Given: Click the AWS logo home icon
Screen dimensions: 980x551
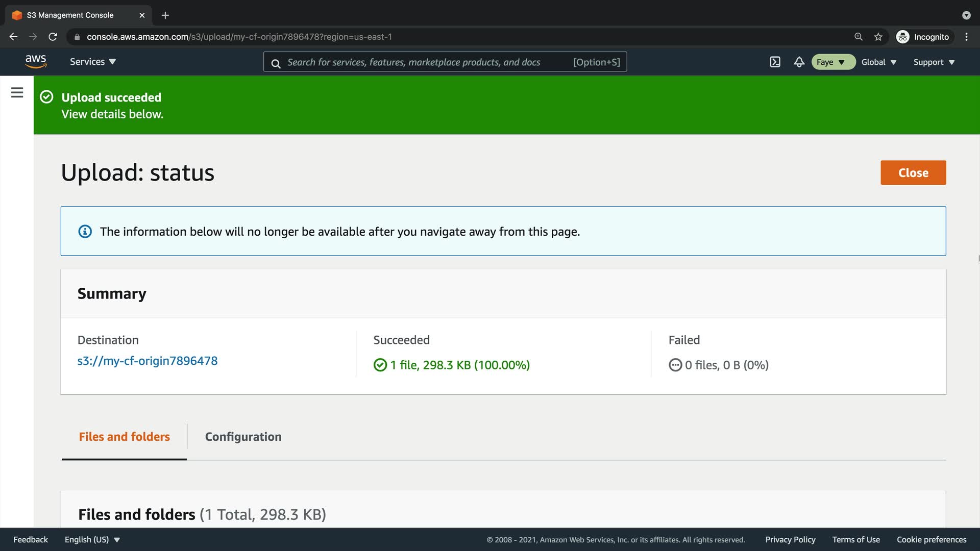Looking at the screenshot, I should coord(36,61).
